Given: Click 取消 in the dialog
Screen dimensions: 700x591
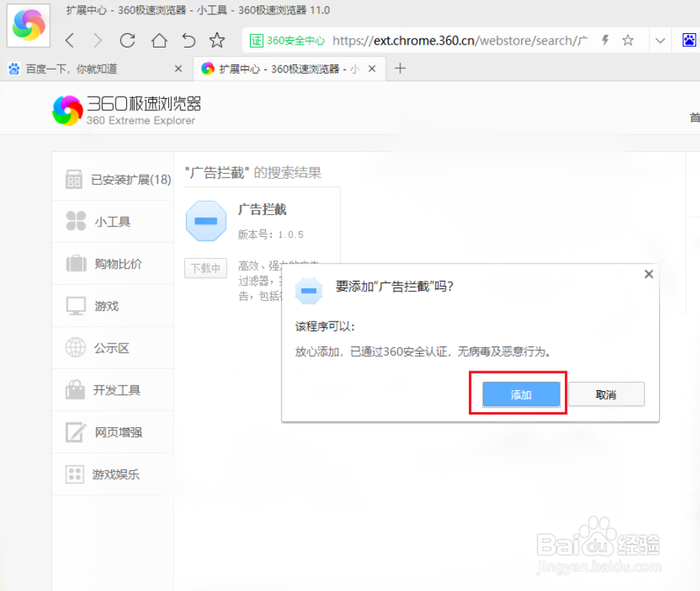Looking at the screenshot, I should (606, 394).
